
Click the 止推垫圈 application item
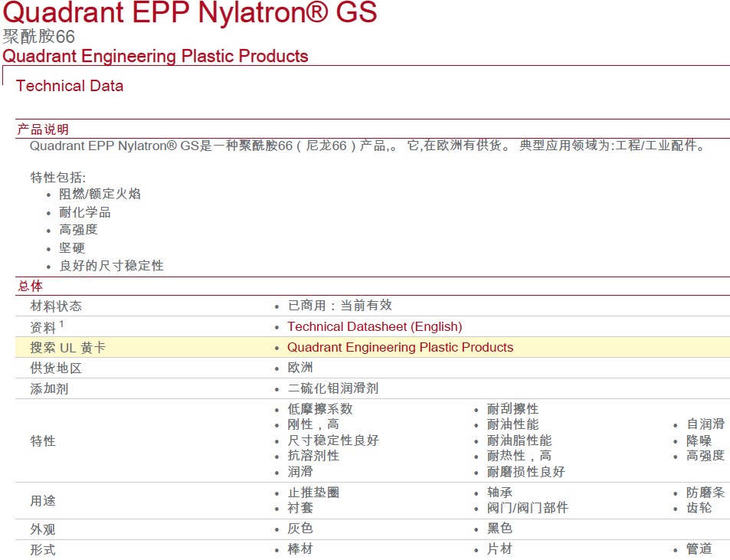click(x=313, y=493)
